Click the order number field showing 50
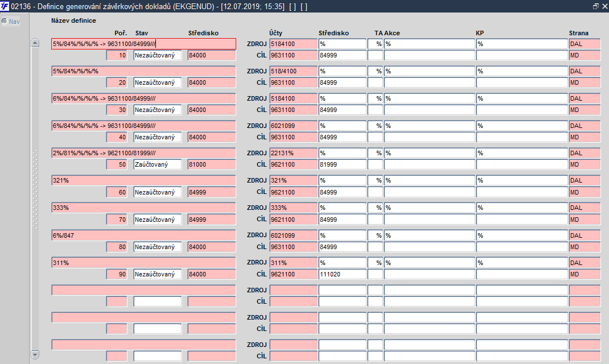 (117, 164)
